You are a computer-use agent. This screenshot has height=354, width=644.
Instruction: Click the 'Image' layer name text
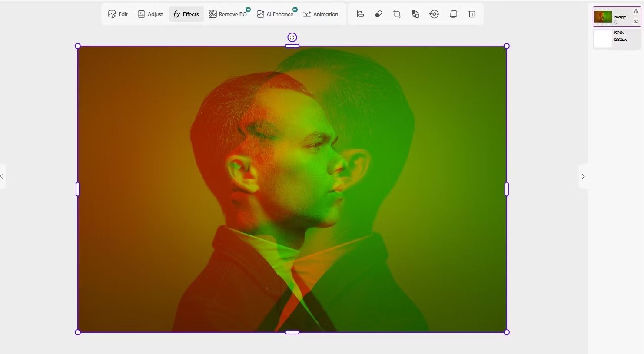tap(620, 17)
